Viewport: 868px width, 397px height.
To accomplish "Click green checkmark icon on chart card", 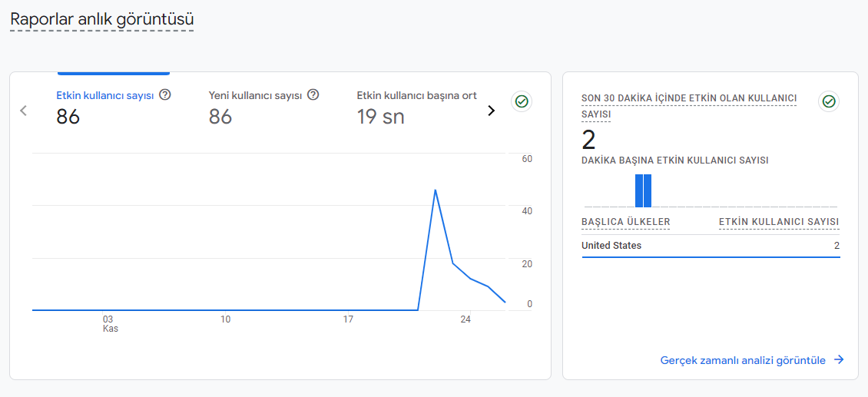I will click(522, 101).
